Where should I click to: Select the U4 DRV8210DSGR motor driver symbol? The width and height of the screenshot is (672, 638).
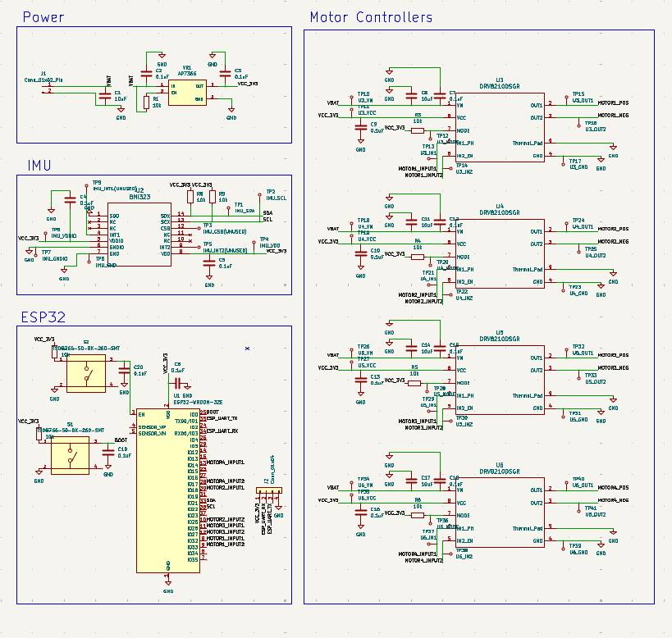point(500,254)
